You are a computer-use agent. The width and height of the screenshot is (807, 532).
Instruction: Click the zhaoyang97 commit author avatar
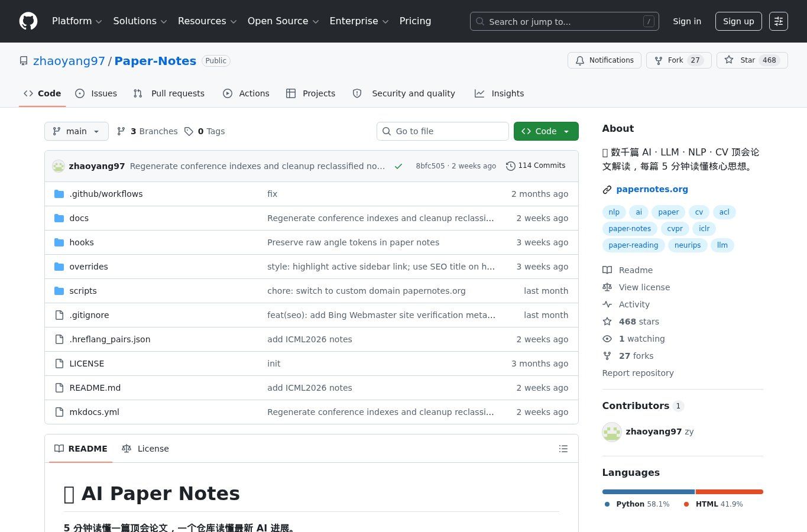click(x=59, y=166)
